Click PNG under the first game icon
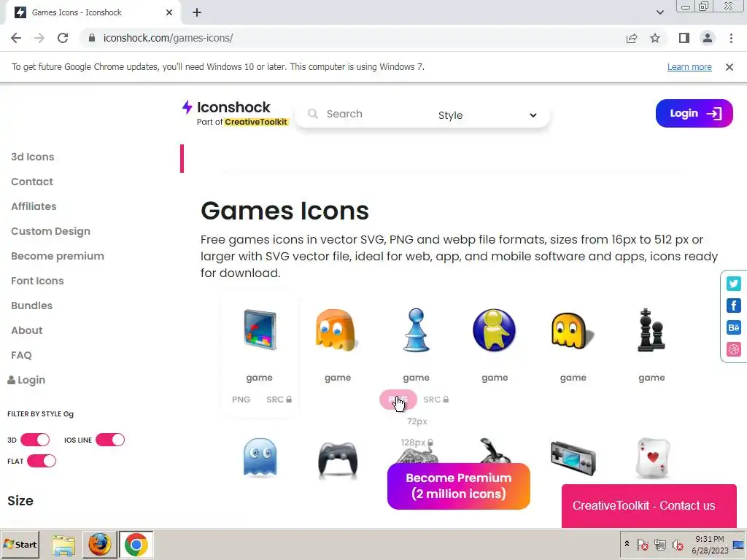This screenshot has height=560, width=747. (x=241, y=400)
